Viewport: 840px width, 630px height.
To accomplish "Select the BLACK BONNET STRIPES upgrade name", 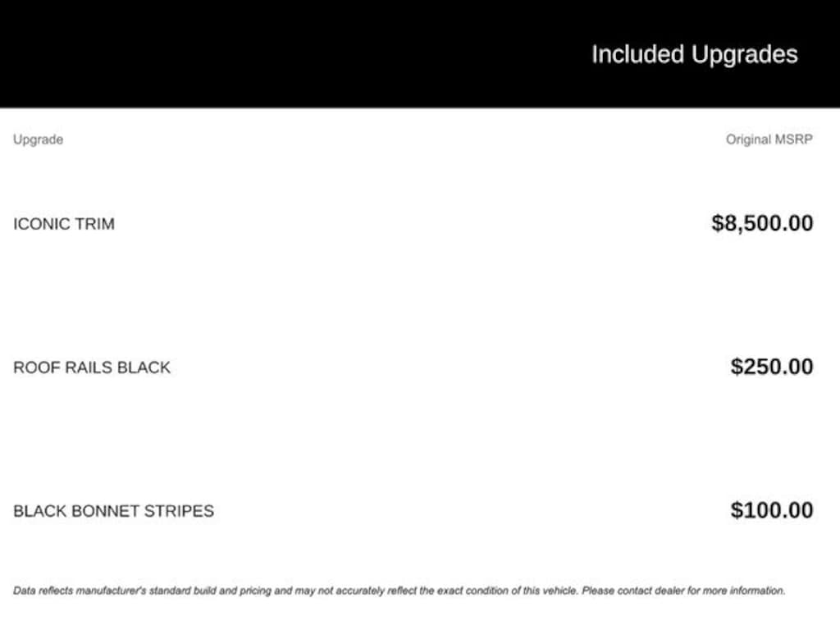I will click(113, 511).
